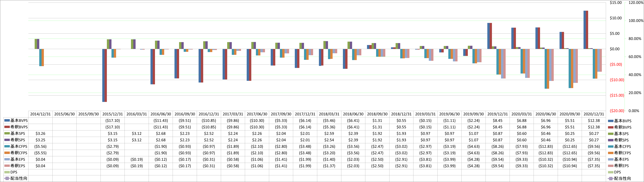Click the 80.00% secondary axis label

(x=635, y=39)
